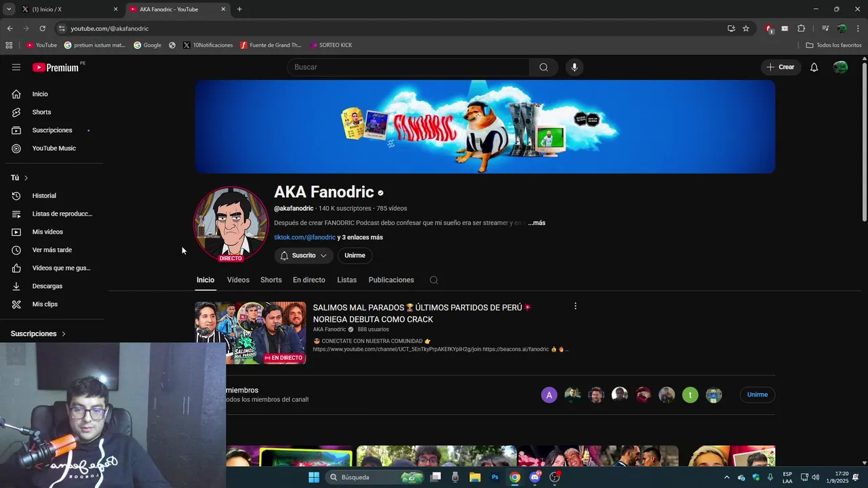The height and width of the screenshot is (488, 868).
Task: Open Chrome media controls icon
Action: (x=825, y=28)
